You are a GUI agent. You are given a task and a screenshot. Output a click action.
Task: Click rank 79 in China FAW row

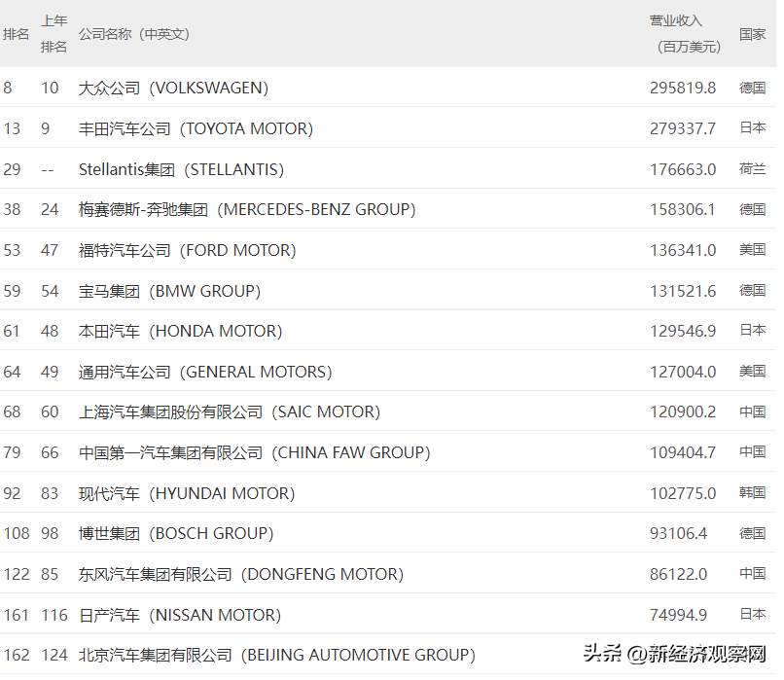click(12, 453)
